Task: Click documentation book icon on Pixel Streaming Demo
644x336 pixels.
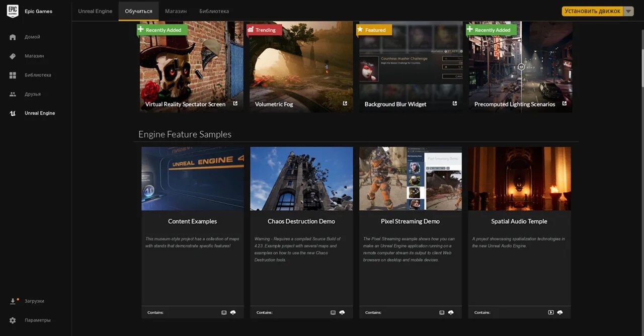Action: pyautogui.click(x=442, y=312)
